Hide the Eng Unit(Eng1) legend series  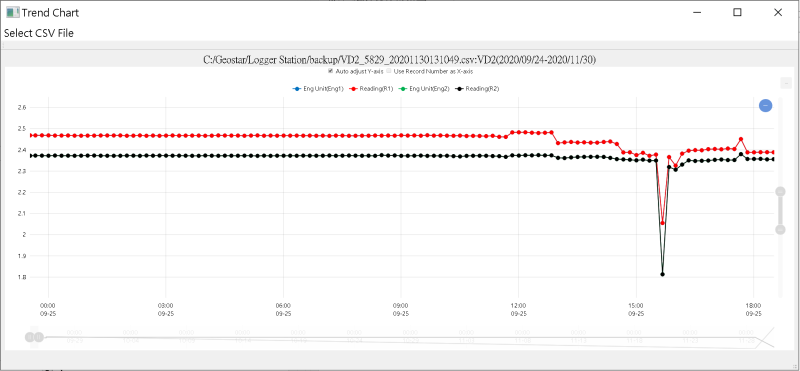(318, 89)
